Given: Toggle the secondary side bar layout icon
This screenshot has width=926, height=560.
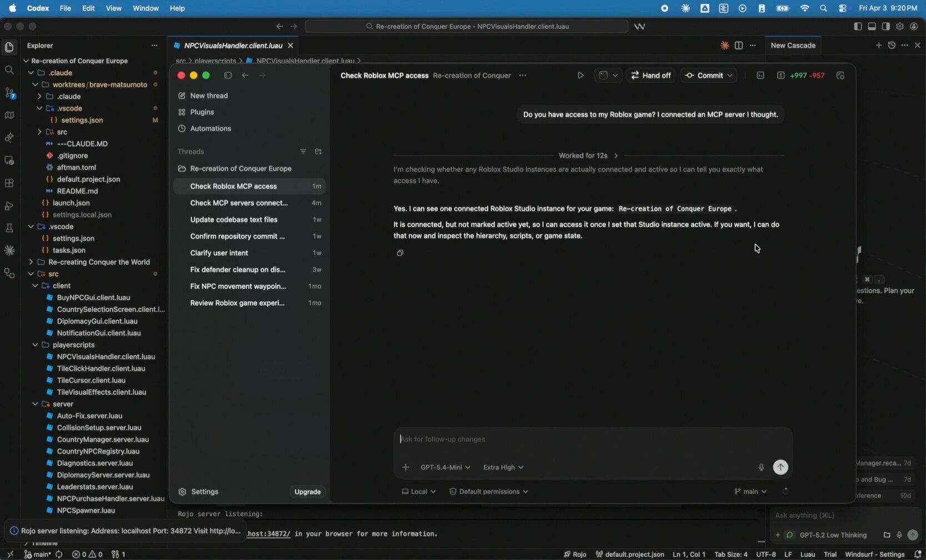Looking at the screenshot, I should pos(886,27).
